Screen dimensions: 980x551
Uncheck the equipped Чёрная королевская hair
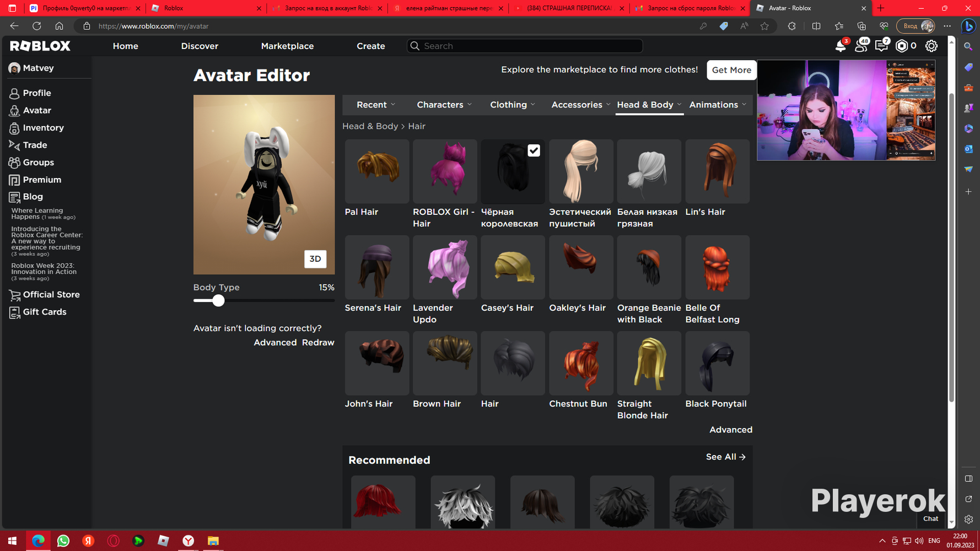point(534,150)
